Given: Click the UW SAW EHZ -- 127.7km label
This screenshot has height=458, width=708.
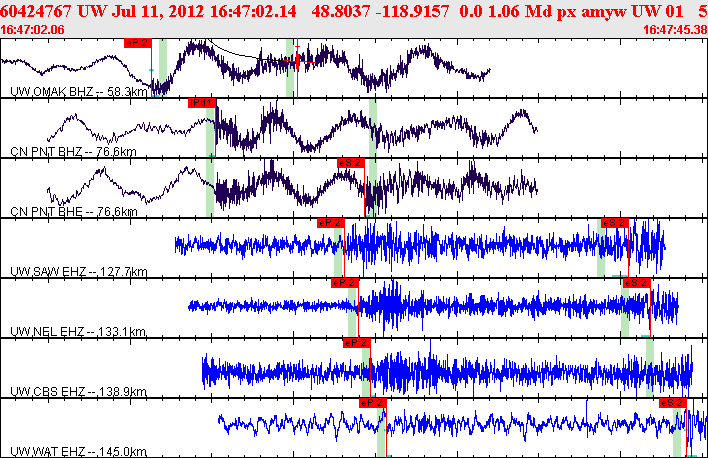Looking at the screenshot, I should pyautogui.click(x=79, y=271).
